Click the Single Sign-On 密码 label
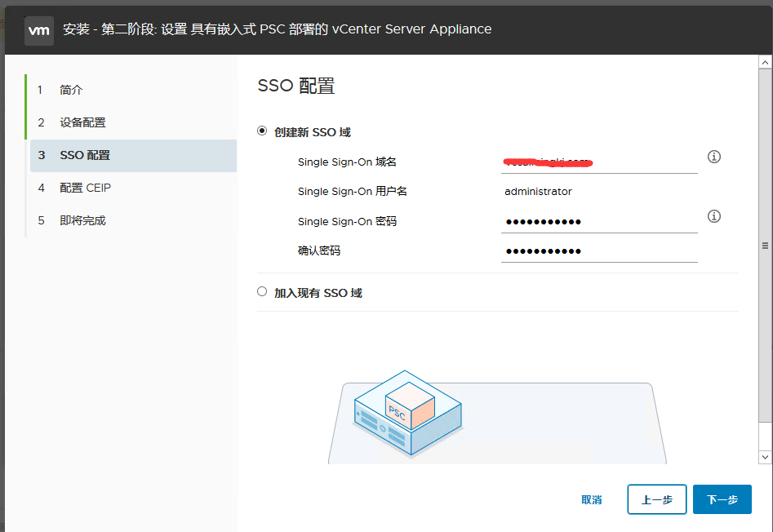The width and height of the screenshot is (773, 532). pos(347,222)
